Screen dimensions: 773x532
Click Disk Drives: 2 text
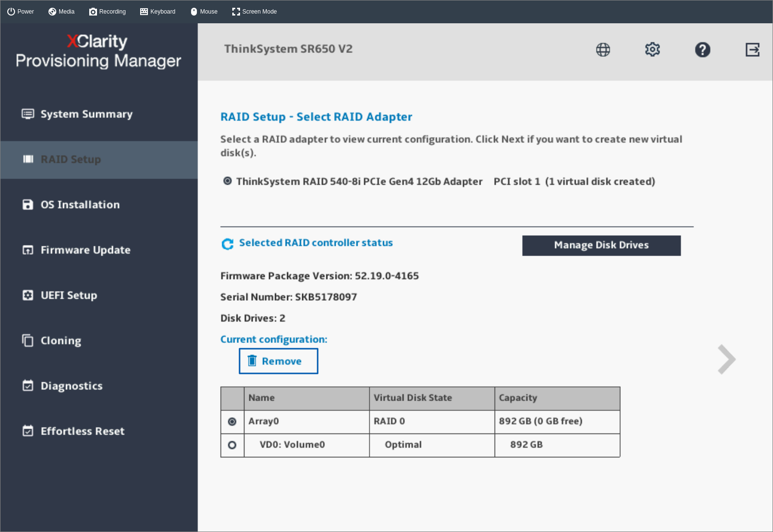(253, 319)
